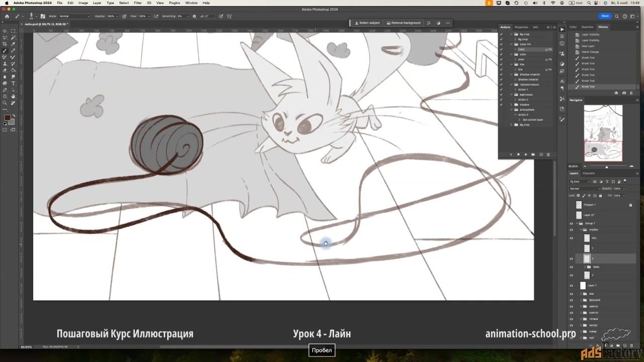This screenshot has width=644, height=362.
Task: Begin recording a new action
Action: [x=518, y=154]
